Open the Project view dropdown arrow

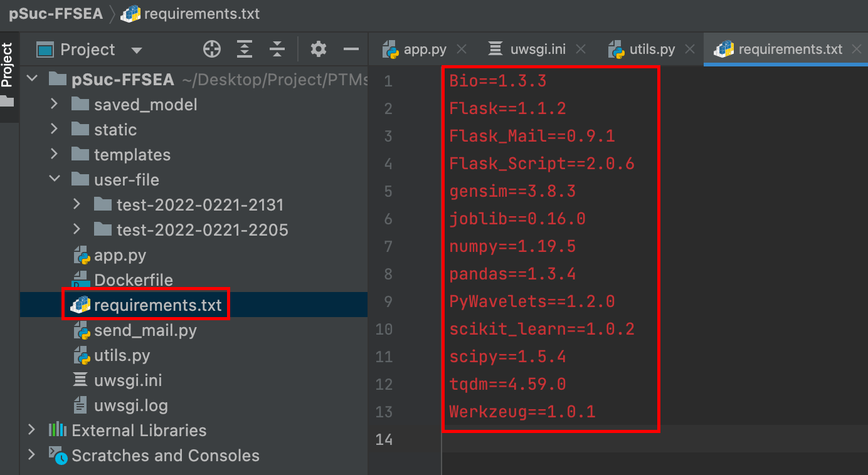(137, 50)
